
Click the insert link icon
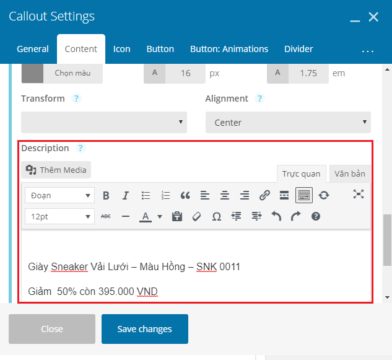pos(264,195)
